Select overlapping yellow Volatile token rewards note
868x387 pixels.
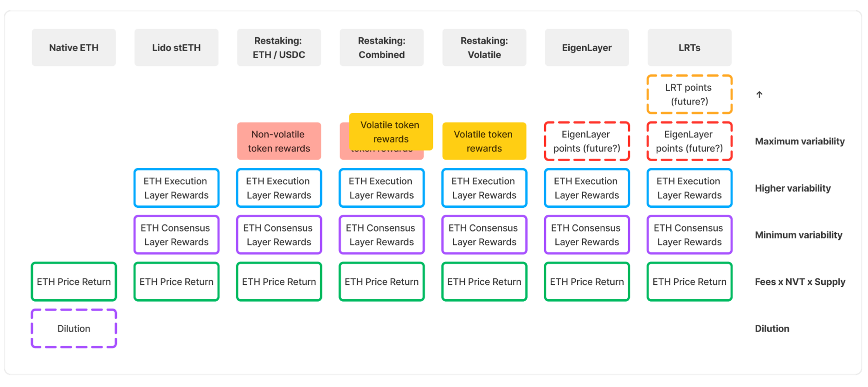point(391,132)
